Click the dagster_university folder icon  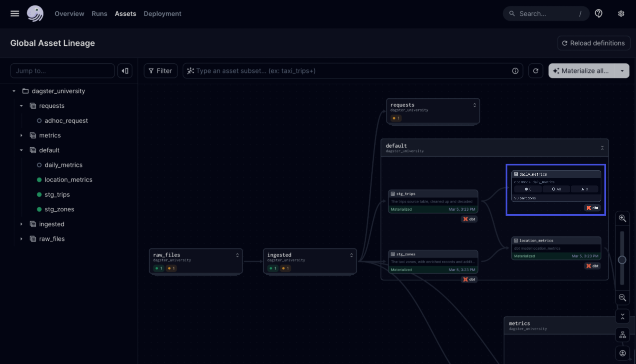tap(26, 91)
